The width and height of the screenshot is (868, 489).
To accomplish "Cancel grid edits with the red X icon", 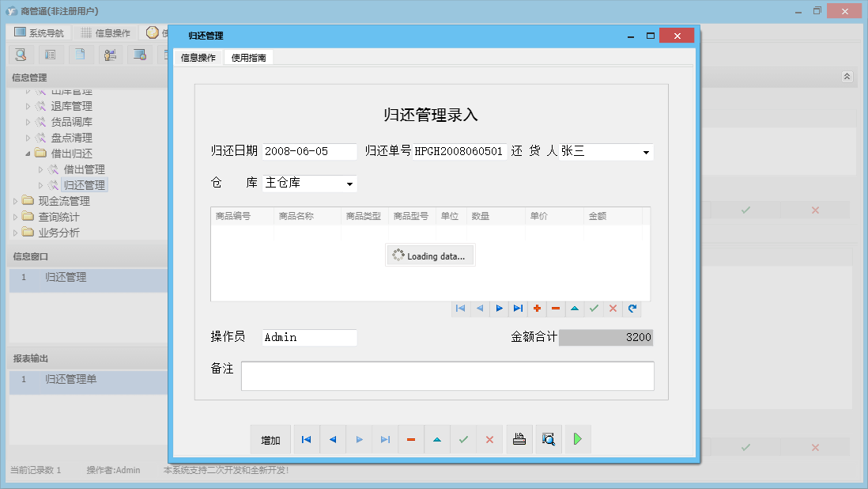I will click(x=613, y=309).
